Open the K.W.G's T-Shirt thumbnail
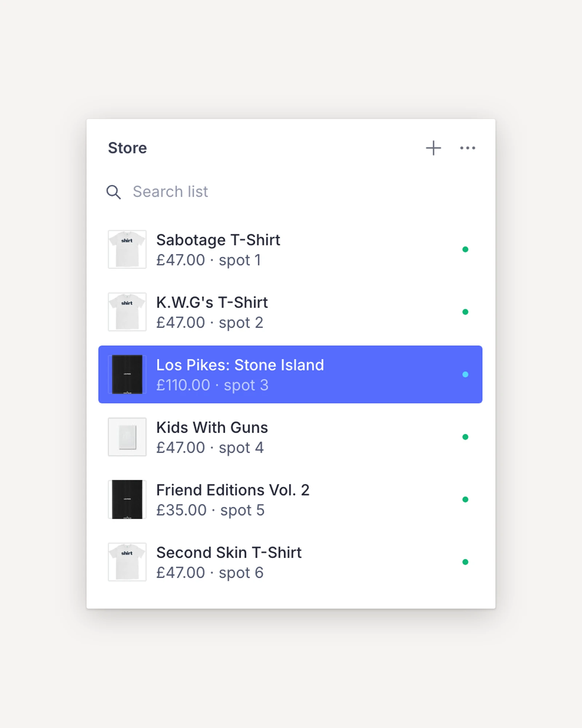 pos(127,312)
